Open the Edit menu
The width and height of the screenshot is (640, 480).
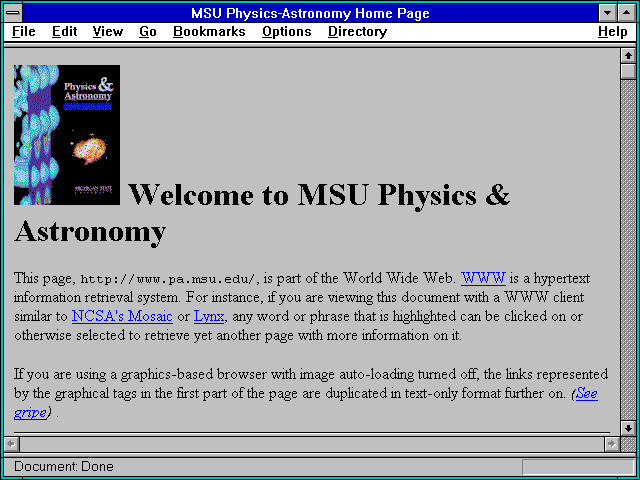[64, 32]
